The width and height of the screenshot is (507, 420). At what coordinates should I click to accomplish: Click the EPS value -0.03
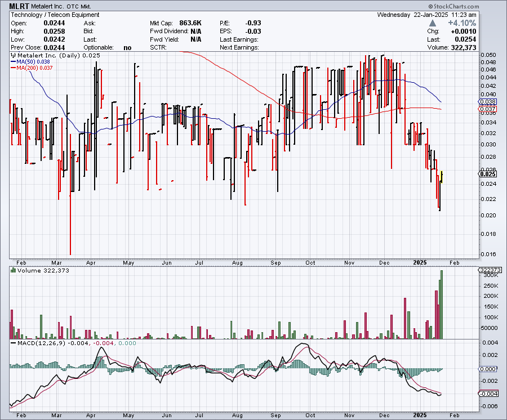point(253,32)
